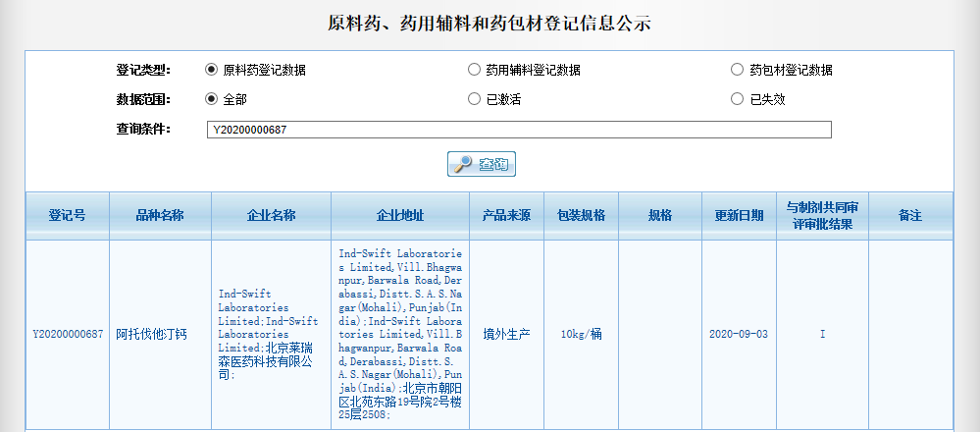Click the 企业地址 column header

tap(400, 216)
